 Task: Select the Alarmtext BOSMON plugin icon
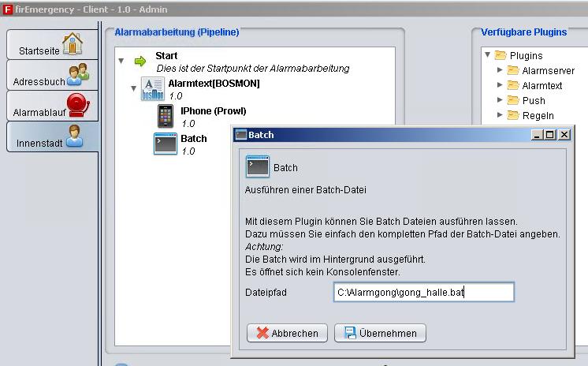pos(152,88)
